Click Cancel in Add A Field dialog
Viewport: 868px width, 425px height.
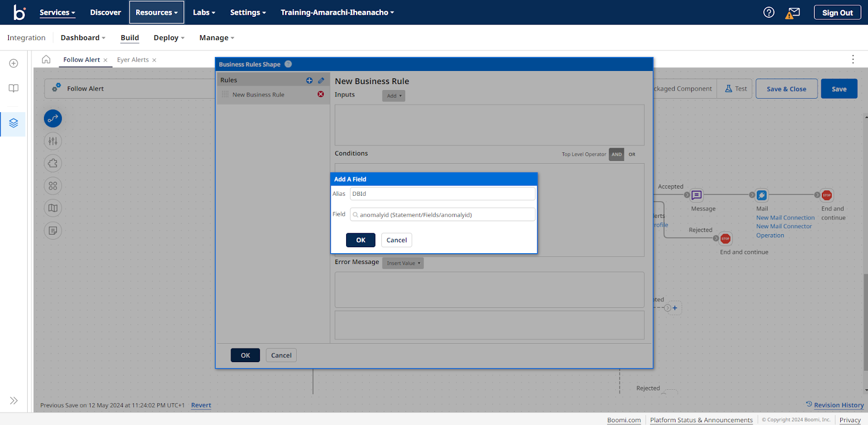pyautogui.click(x=397, y=240)
